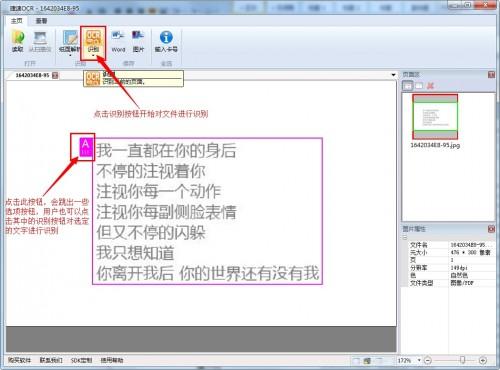
Task: Click the purple A text-region icon
Action: point(86,147)
